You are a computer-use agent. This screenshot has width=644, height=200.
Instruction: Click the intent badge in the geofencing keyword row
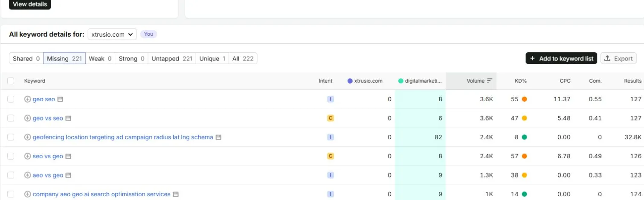331,137
